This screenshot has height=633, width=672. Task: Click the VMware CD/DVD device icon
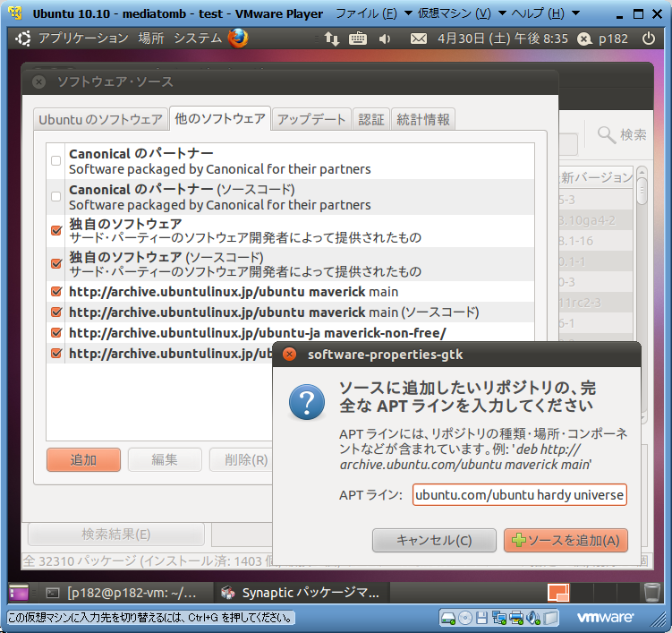click(x=465, y=618)
